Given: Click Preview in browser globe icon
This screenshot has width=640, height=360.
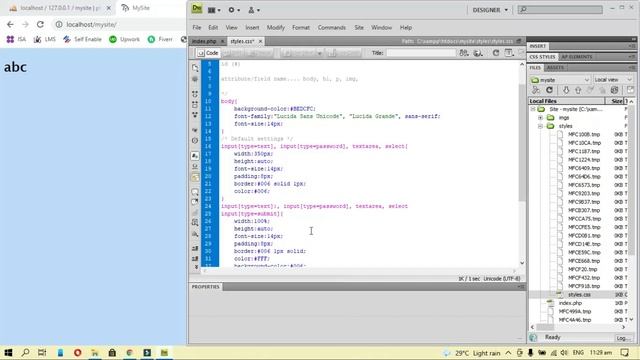Looking at the screenshot, I should 478,53.
